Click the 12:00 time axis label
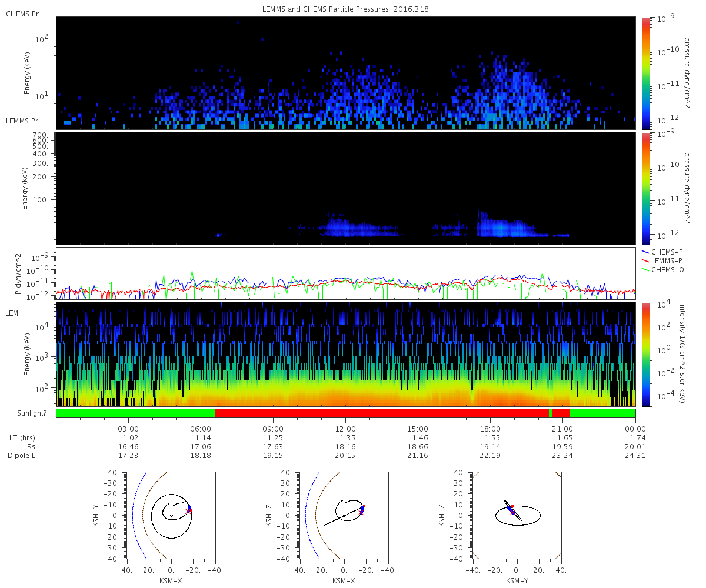This screenshot has width=706, height=588. point(345,429)
